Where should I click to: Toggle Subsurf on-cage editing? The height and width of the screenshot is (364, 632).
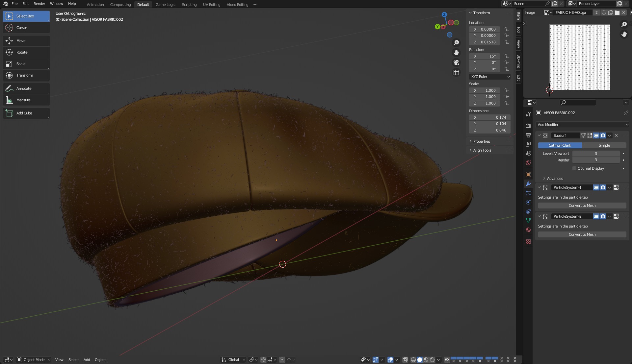point(583,135)
